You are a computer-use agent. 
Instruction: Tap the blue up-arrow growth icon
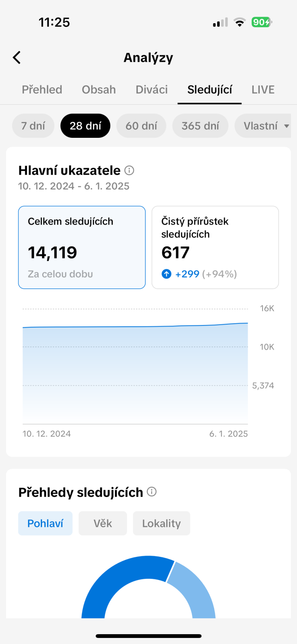tap(167, 274)
